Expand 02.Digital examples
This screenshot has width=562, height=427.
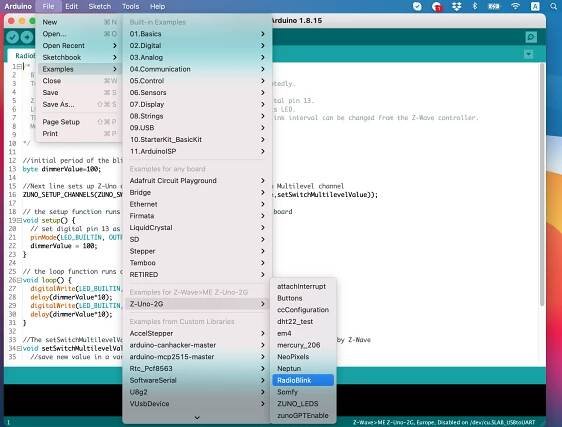[197, 46]
